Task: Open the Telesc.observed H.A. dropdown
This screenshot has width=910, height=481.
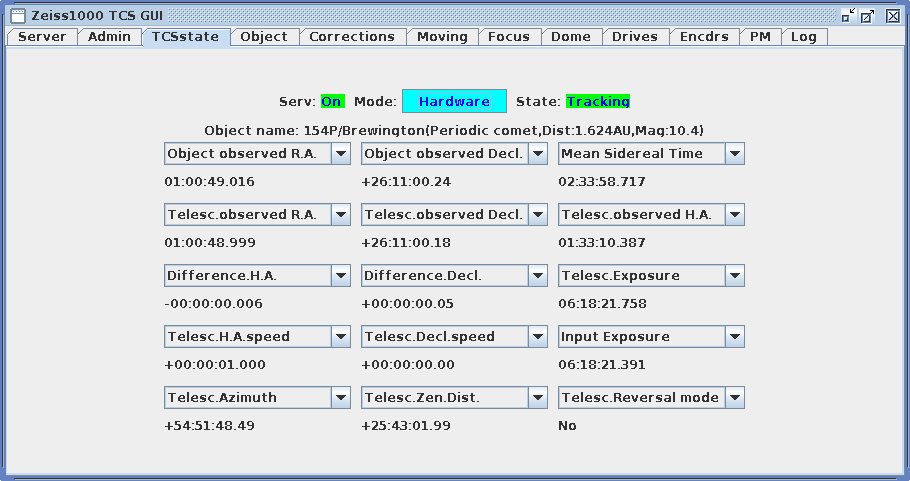Action: (x=651, y=215)
